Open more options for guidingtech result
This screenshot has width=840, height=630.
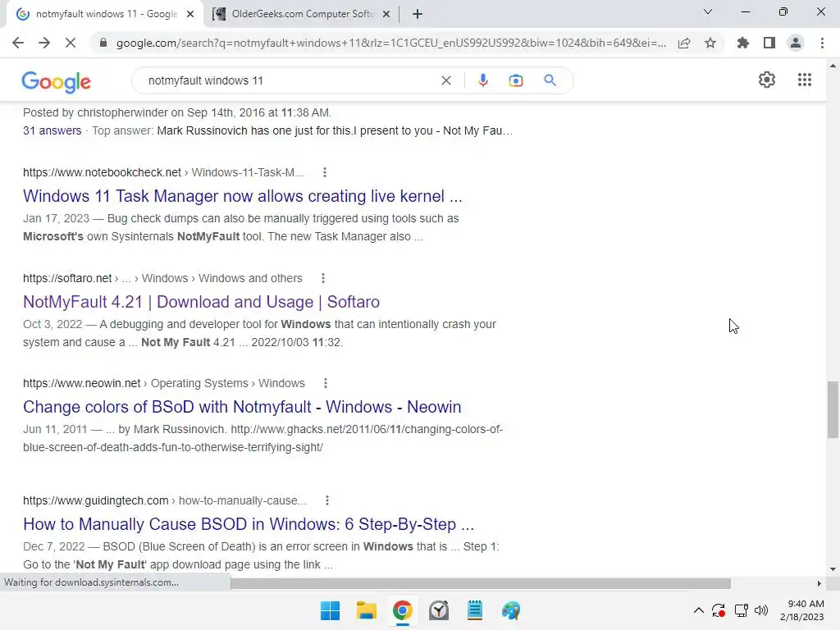tap(327, 500)
